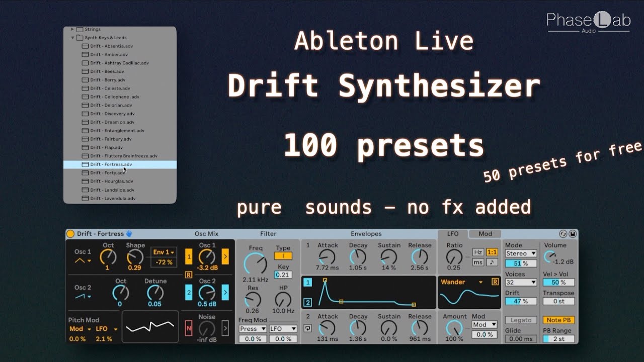Image resolution: width=644 pixels, height=362 pixels.
Task: Select note-synced LFO mode icon
Action: (x=492, y=262)
